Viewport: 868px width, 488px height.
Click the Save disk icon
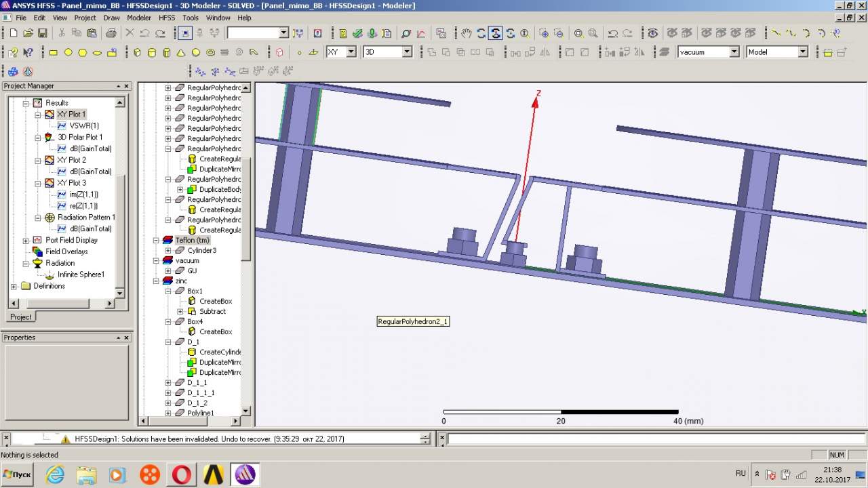coord(42,33)
